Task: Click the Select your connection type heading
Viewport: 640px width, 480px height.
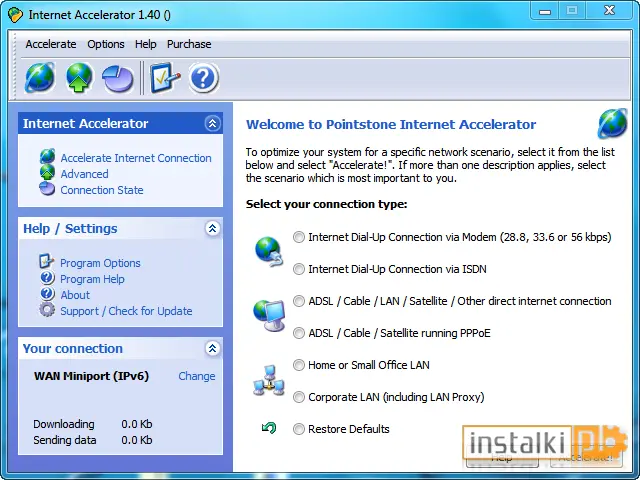Action: pos(327,204)
